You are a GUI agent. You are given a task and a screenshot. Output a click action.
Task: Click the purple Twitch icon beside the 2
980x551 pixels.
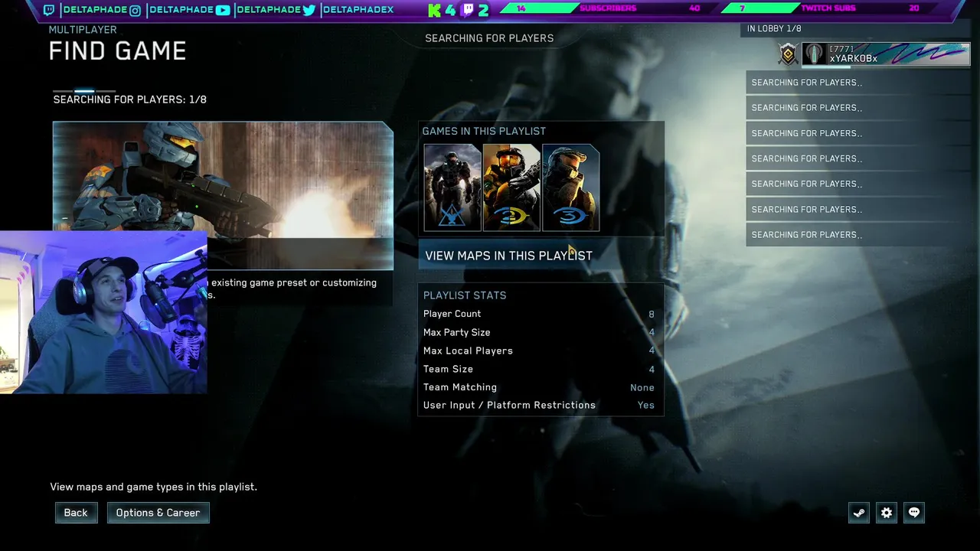[x=468, y=10]
